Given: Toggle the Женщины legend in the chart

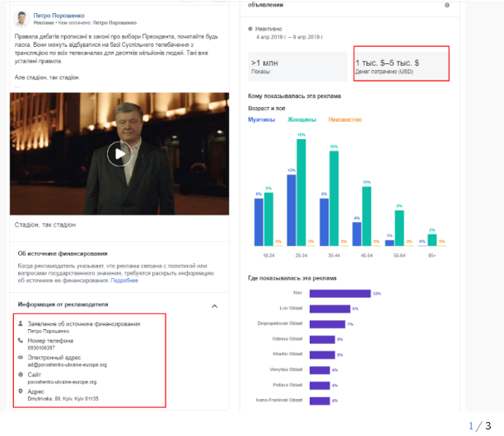Looking at the screenshot, I should (x=301, y=120).
